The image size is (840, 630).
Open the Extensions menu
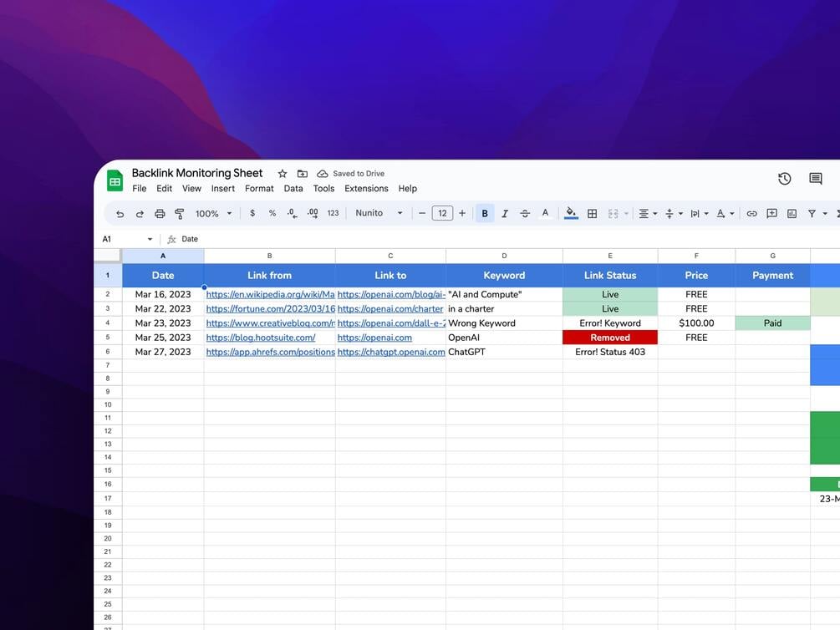(366, 189)
